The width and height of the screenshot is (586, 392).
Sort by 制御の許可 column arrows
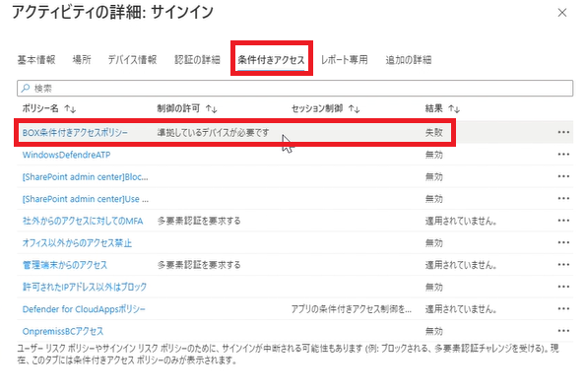click(x=211, y=108)
